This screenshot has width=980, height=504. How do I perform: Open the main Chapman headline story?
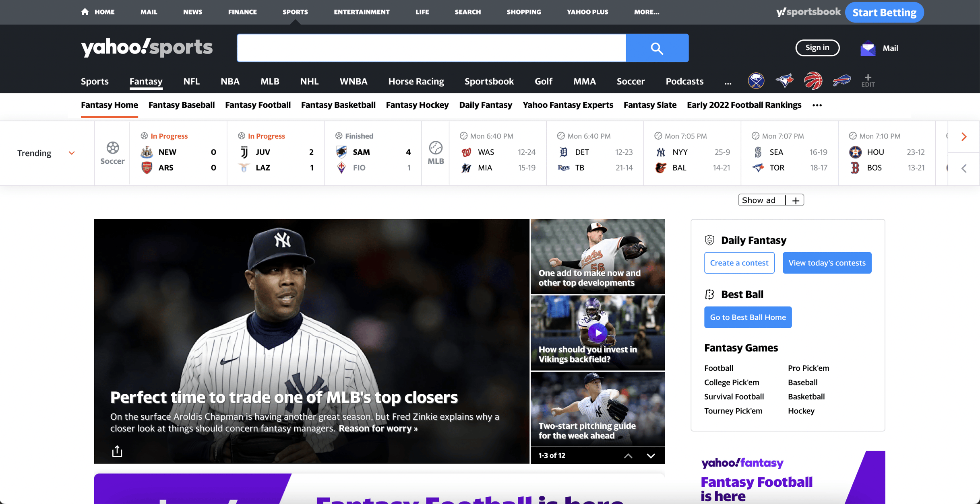coord(283,397)
